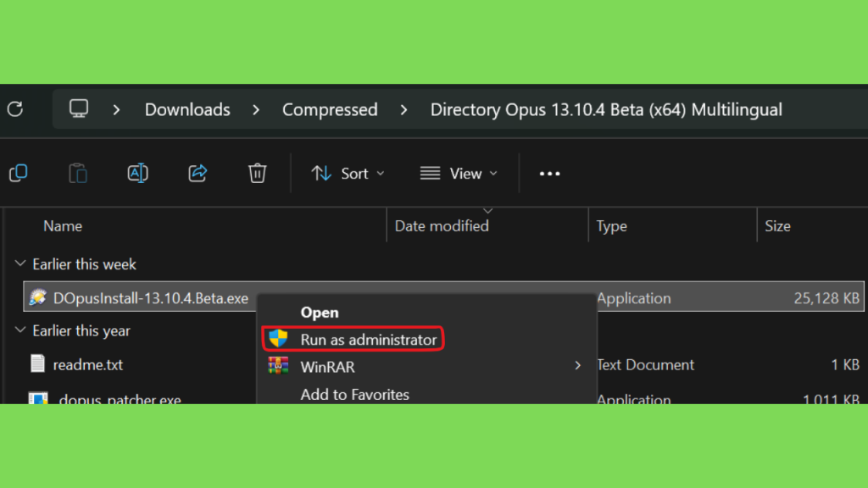Select the readme.txt file name
This screenshot has width=868, height=488.
[88, 364]
